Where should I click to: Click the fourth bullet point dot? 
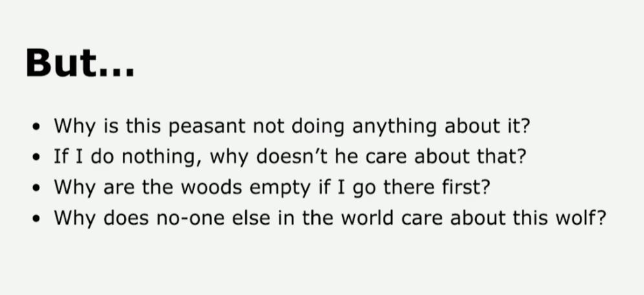click(41, 218)
